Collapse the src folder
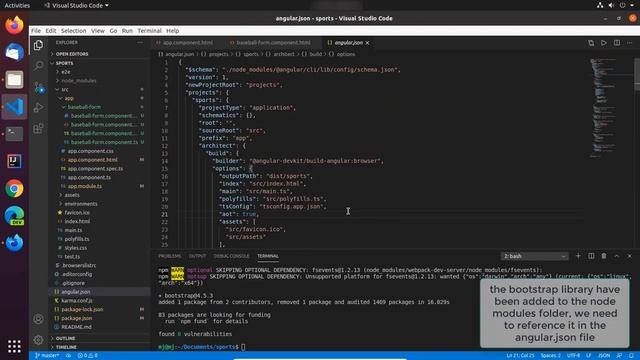Image resolution: width=640 pixels, height=360 pixels. coord(65,89)
